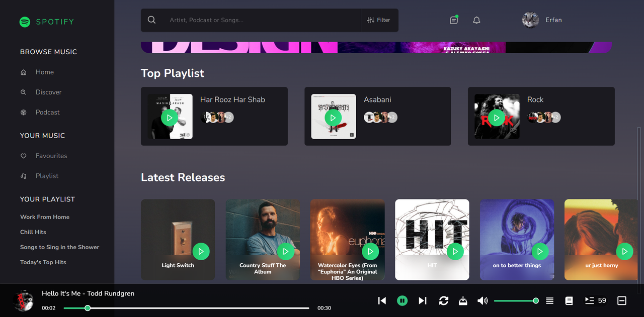Click artist avatars under Asabani
Viewport: 644px width, 317px height.
click(381, 118)
